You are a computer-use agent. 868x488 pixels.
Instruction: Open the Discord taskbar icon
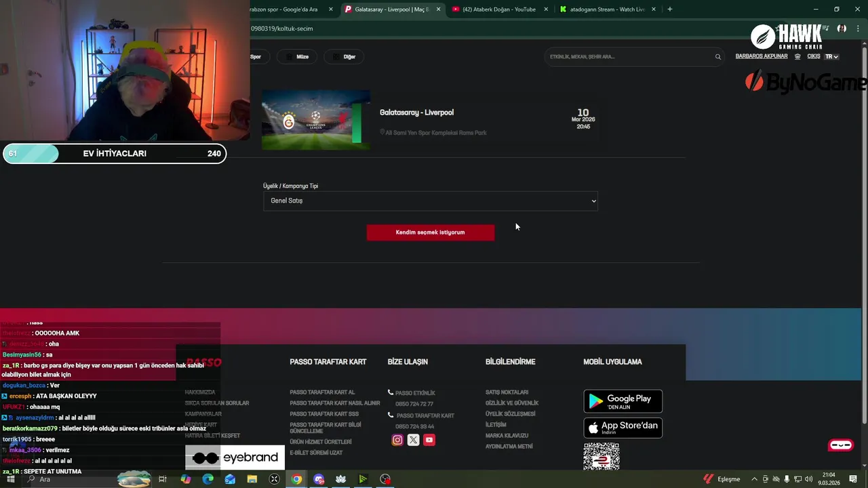pos(319,479)
